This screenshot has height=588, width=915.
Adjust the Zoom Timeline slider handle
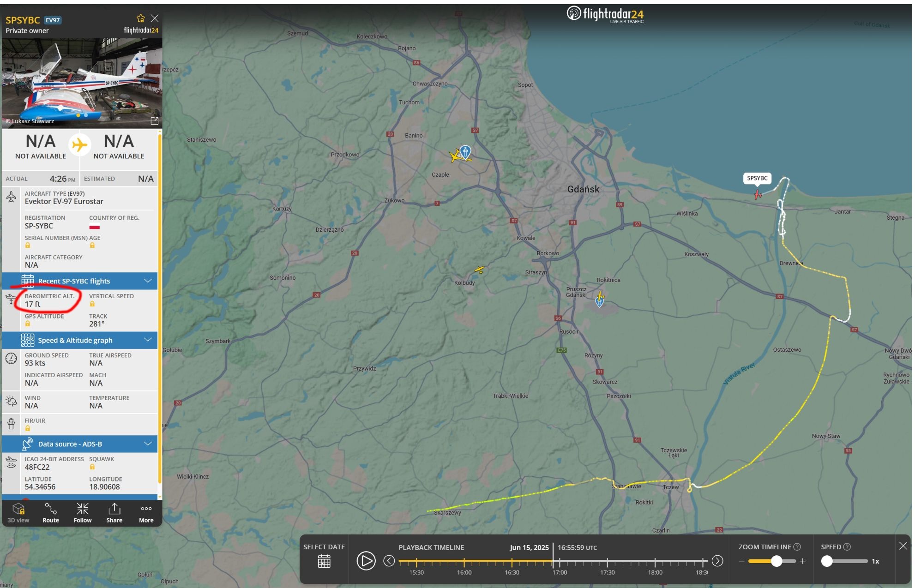tap(777, 561)
